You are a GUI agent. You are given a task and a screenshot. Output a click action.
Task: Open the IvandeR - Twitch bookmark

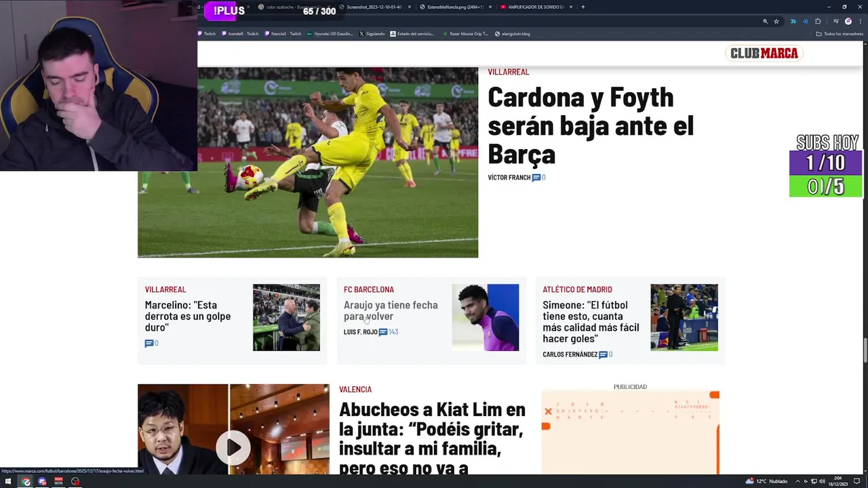pos(240,33)
